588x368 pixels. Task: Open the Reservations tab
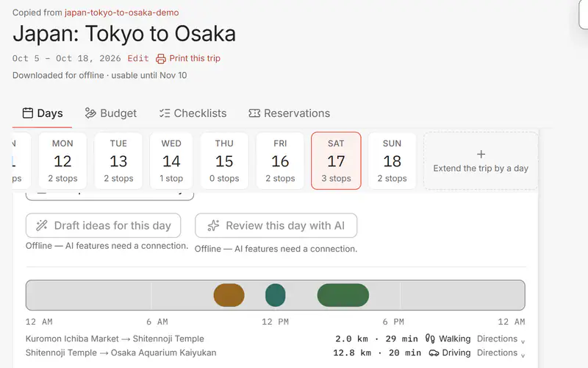(289, 113)
